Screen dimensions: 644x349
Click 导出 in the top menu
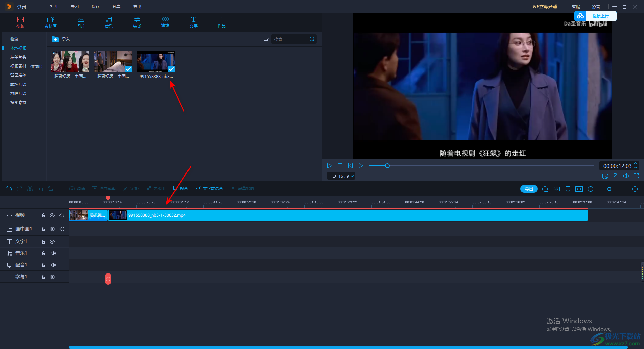click(x=137, y=7)
